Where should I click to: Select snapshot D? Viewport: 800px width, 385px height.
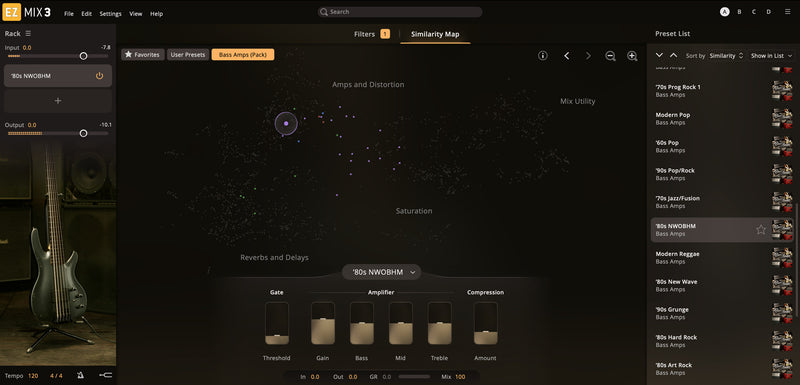coord(768,12)
